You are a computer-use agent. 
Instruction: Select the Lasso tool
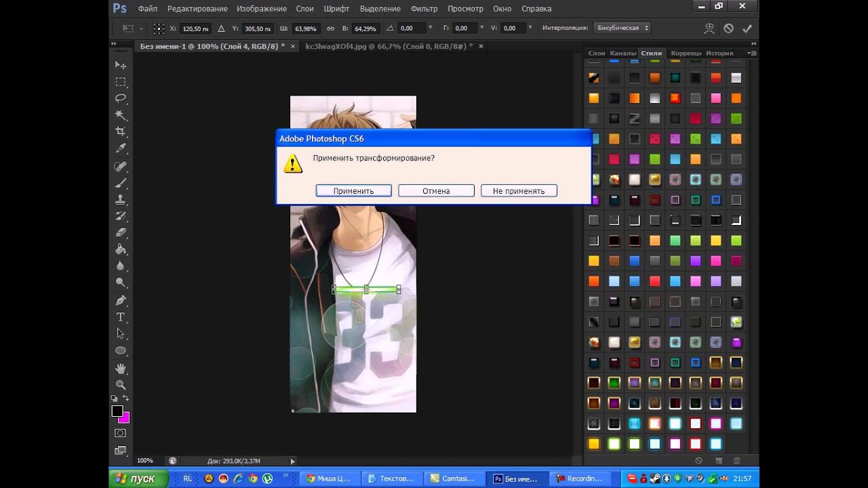(121, 98)
